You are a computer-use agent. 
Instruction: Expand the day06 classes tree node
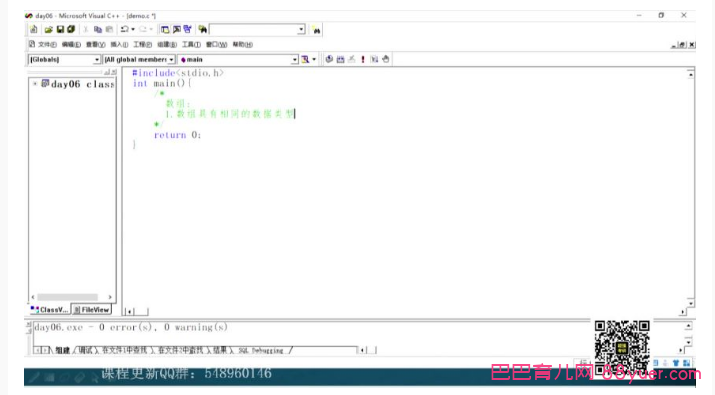coord(35,84)
